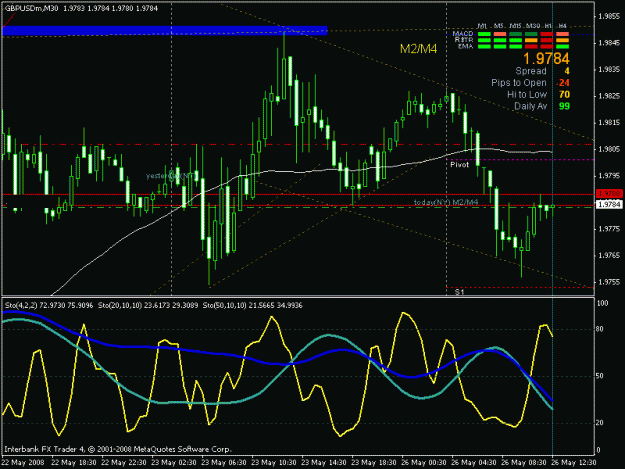Click the Hi to Low label
The image size is (625, 469).
527,94
